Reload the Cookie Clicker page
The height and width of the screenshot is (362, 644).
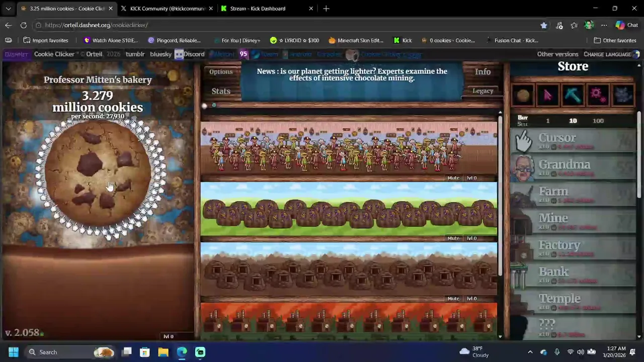click(x=24, y=25)
